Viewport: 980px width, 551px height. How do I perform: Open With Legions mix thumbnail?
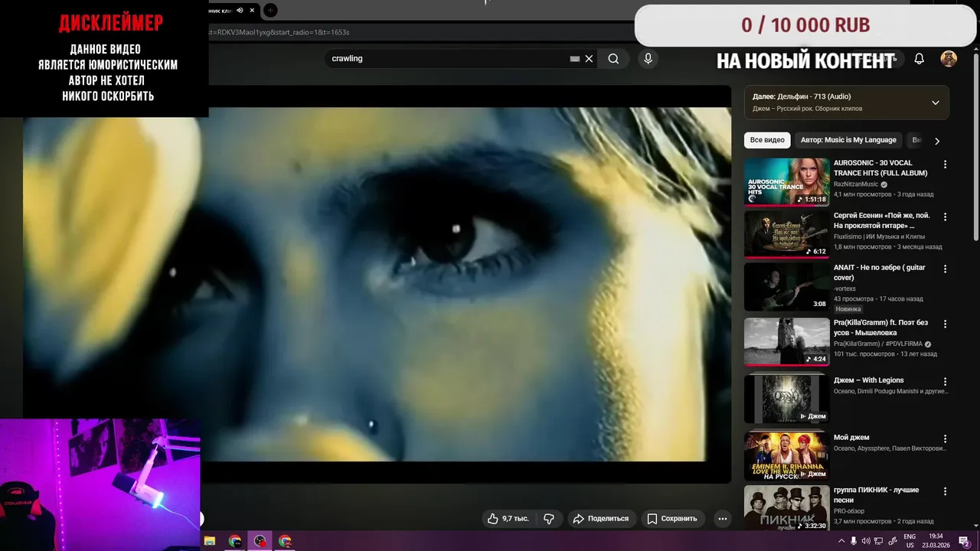coord(786,399)
